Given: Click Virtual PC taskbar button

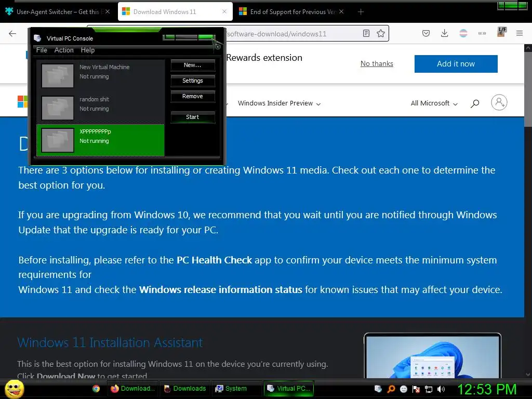Looking at the screenshot, I should coord(289,389).
